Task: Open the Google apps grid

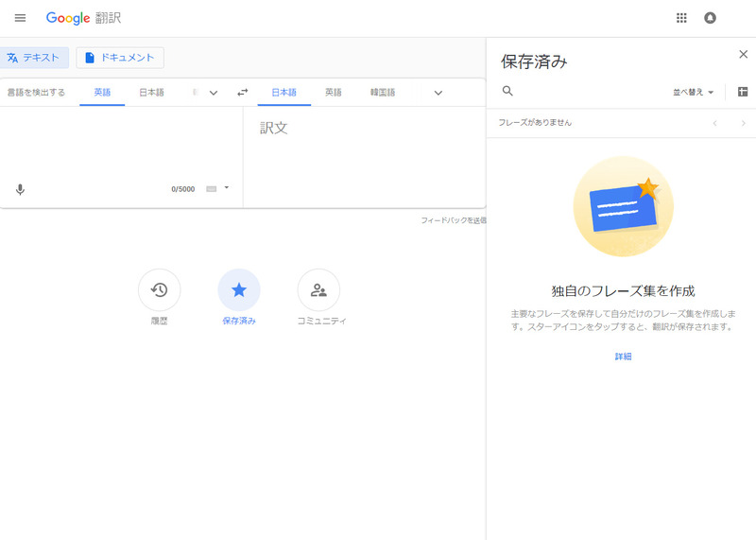Action: coord(681,18)
